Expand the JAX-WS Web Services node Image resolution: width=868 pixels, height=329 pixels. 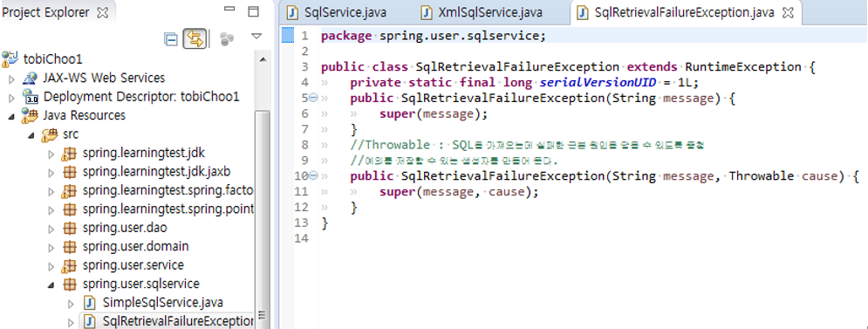point(12,79)
